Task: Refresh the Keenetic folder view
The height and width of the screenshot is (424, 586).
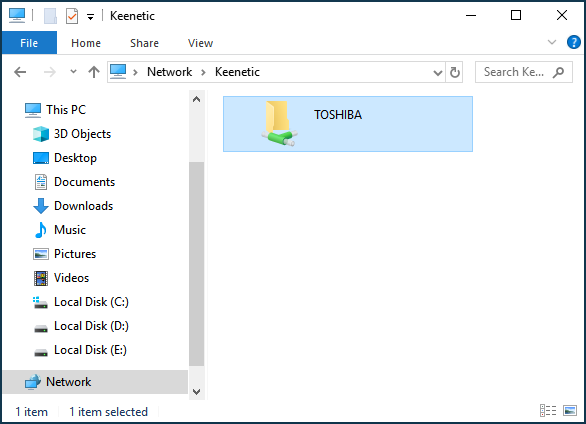Action: [x=454, y=72]
